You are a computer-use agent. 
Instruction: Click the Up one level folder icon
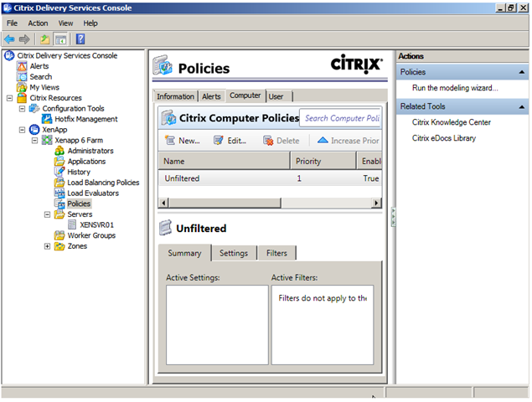click(44, 39)
